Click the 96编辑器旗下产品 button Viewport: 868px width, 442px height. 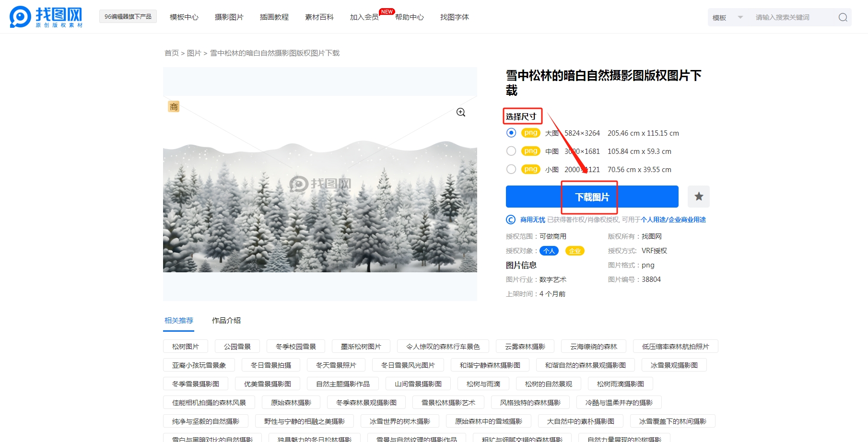pyautogui.click(x=128, y=16)
